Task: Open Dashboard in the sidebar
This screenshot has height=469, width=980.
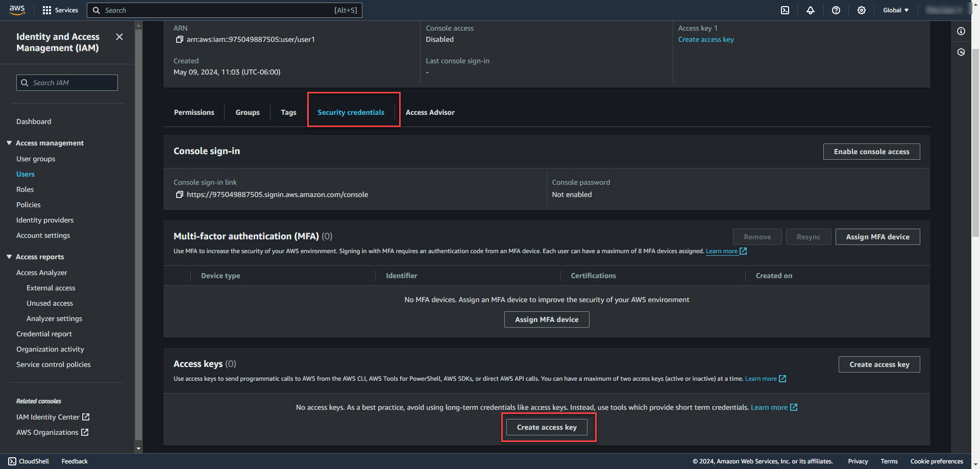Action: tap(34, 121)
